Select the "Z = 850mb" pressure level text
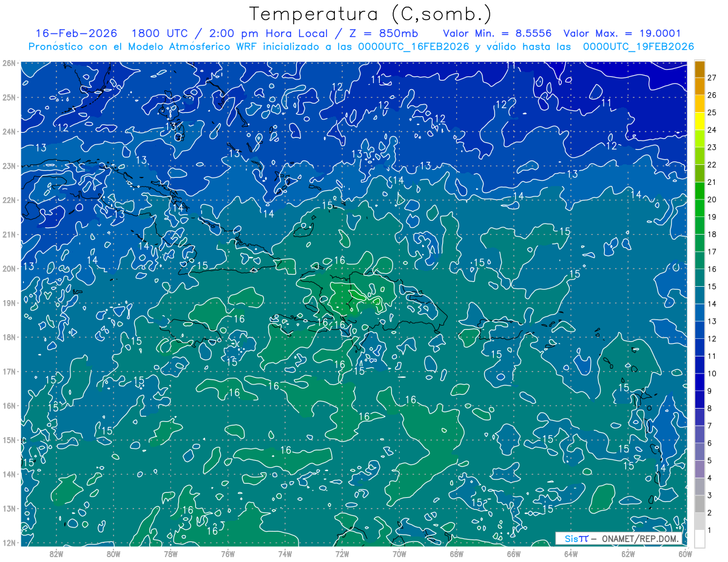Image resolution: width=728 pixels, height=562 pixels. point(385,33)
